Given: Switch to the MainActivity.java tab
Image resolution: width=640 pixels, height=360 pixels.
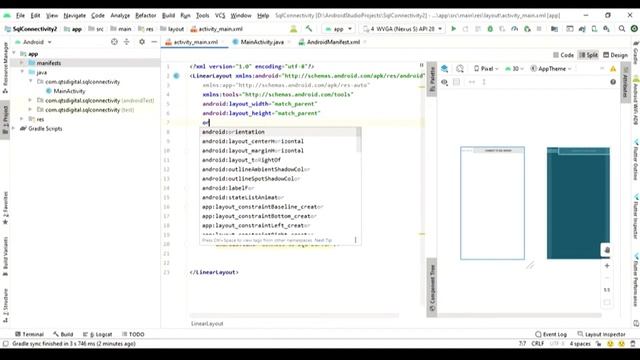Looking at the screenshot, I should (x=261, y=42).
